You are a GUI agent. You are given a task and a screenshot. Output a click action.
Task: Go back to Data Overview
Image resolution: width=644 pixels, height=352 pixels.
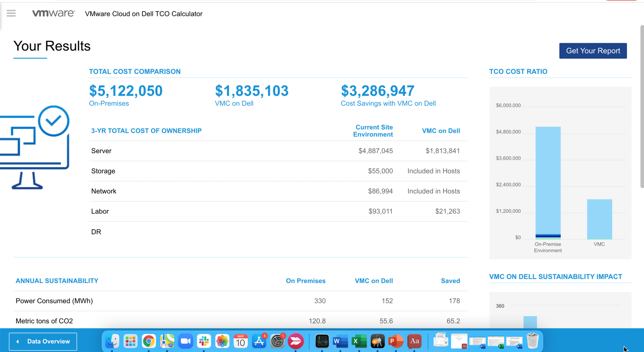[43, 341]
